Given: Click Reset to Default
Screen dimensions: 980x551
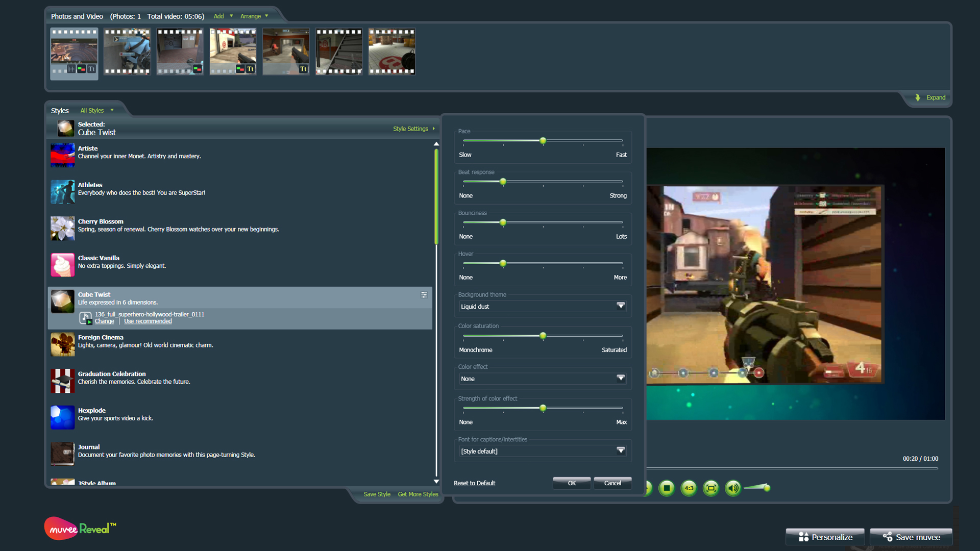Looking at the screenshot, I should click(x=474, y=483).
